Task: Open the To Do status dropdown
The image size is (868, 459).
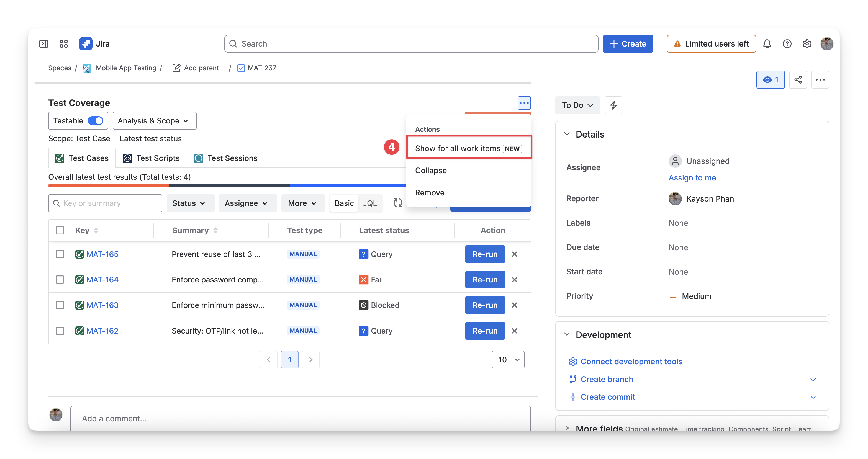Action: point(577,105)
